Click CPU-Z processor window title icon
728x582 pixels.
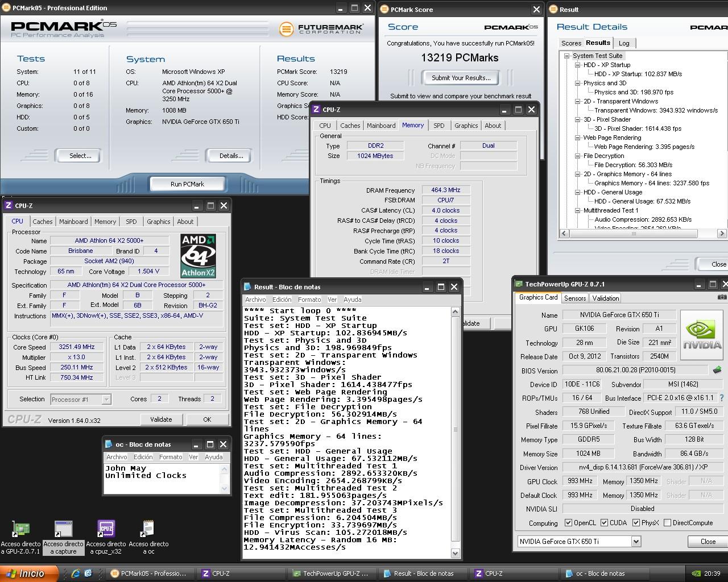[9, 205]
